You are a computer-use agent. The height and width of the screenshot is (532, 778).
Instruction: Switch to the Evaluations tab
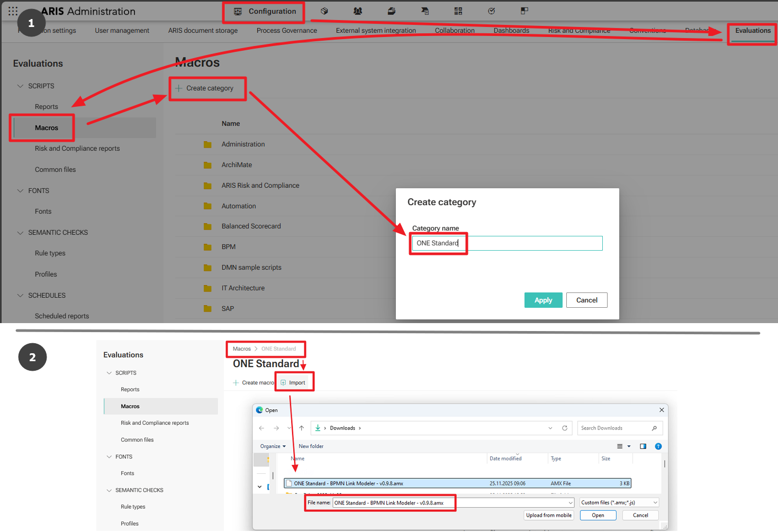pos(752,31)
